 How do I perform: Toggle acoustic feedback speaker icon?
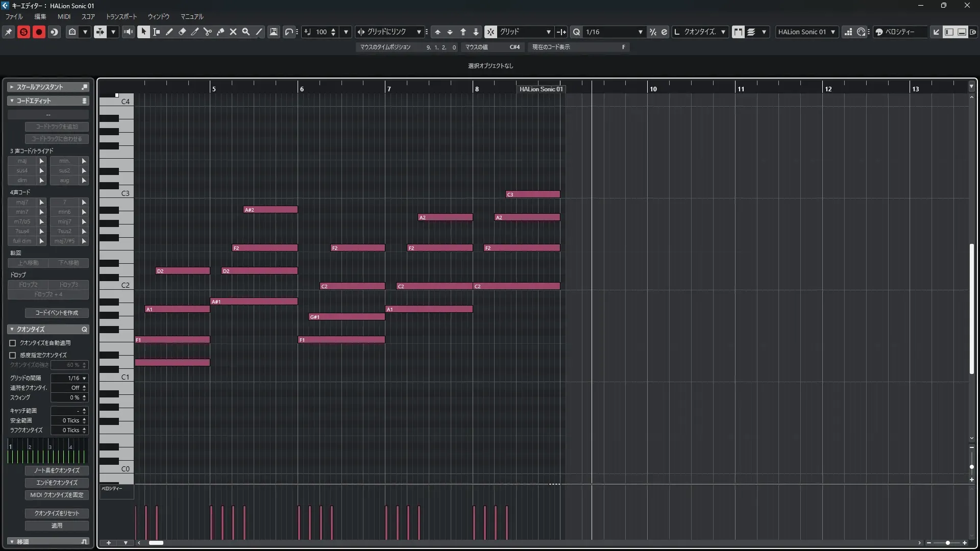pos(128,32)
